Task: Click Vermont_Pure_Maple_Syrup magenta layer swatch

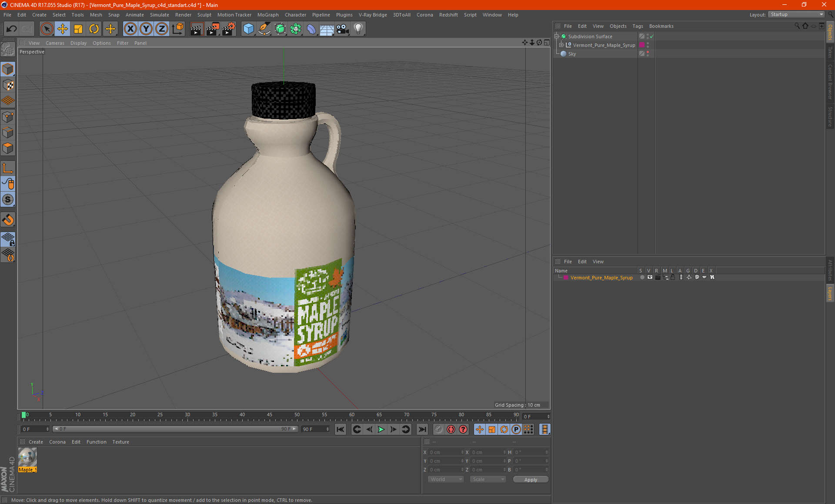Action: tap(642, 45)
